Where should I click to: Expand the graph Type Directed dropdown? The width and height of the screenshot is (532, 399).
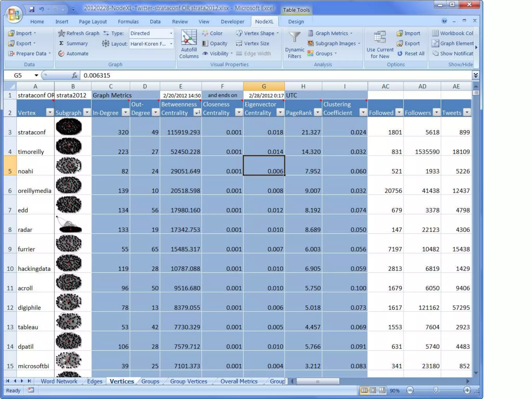[x=171, y=33]
